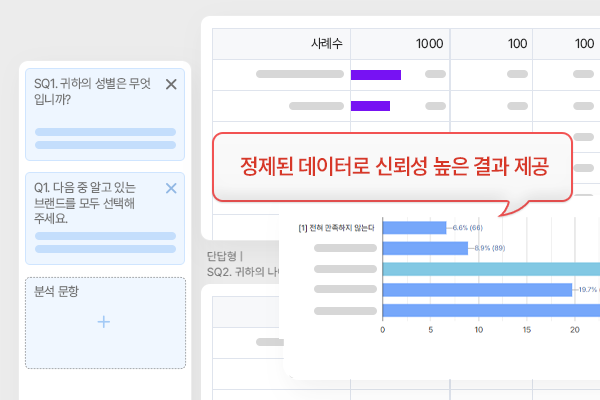Select the Q1 다음 중 알고 있는 브랜드 card
Image resolution: width=600 pixels, height=400 pixels.
[105, 219]
